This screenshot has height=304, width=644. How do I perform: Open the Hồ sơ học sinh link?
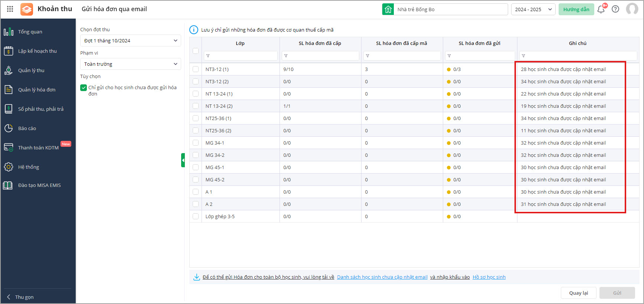(489, 277)
